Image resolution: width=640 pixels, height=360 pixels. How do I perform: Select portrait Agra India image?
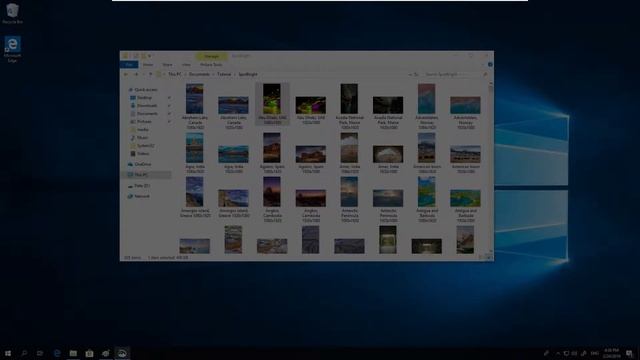click(x=195, y=148)
